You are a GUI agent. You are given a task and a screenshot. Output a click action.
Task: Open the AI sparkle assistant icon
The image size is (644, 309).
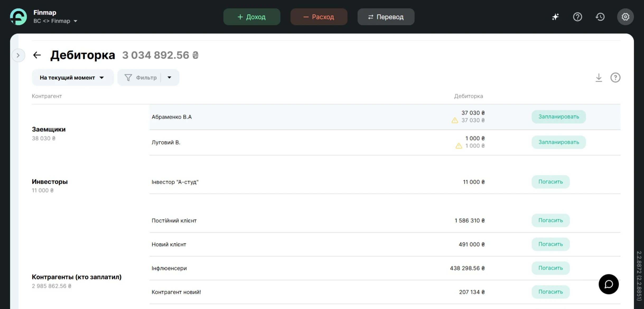pyautogui.click(x=555, y=17)
